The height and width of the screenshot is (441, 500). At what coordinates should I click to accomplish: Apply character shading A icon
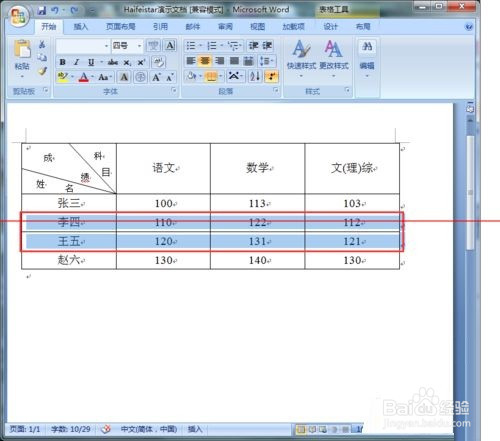pos(124,77)
